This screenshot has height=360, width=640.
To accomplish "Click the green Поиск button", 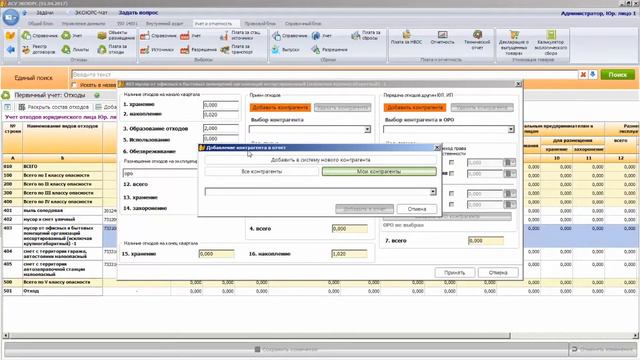I will click(x=618, y=75).
